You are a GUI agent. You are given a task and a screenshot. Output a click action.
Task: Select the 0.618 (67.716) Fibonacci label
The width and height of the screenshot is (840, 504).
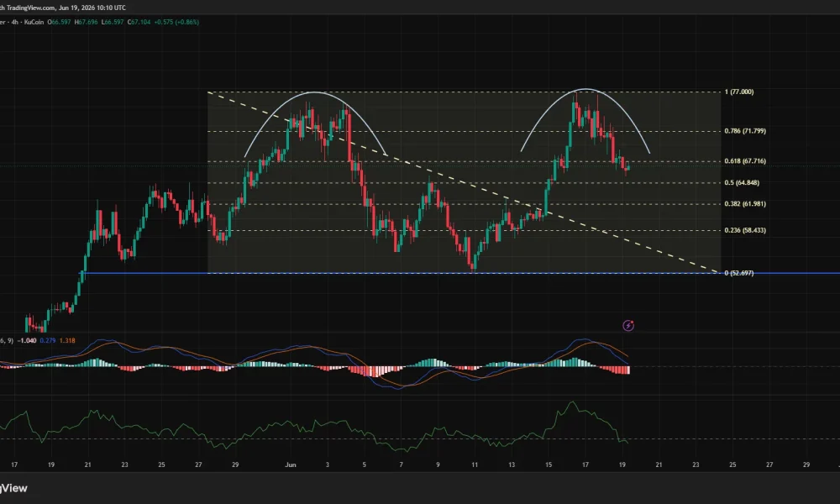coord(744,161)
